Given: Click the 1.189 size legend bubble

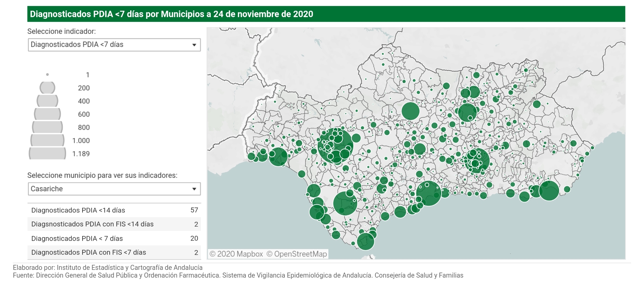Looking at the screenshot, I should (47, 153).
